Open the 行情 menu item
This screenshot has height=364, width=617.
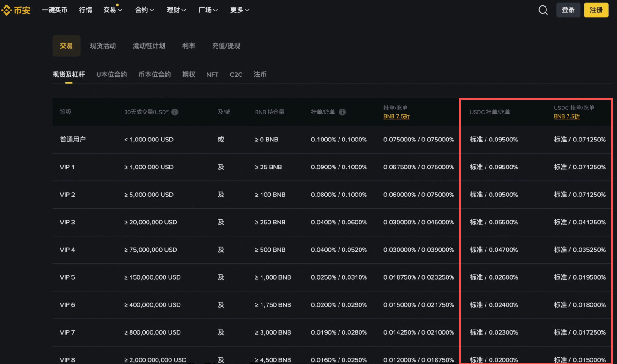click(x=86, y=10)
